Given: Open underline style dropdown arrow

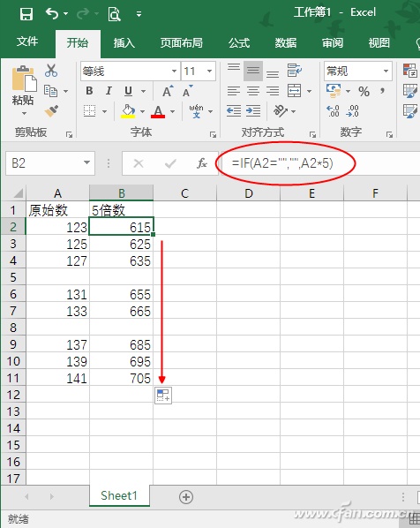Looking at the screenshot, I should pyautogui.click(x=143, y=91).
